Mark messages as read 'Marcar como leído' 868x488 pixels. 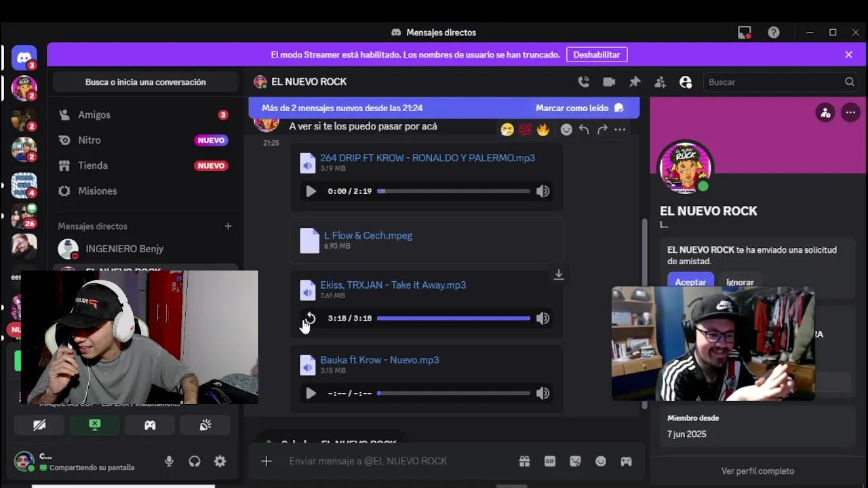(579, 108)
